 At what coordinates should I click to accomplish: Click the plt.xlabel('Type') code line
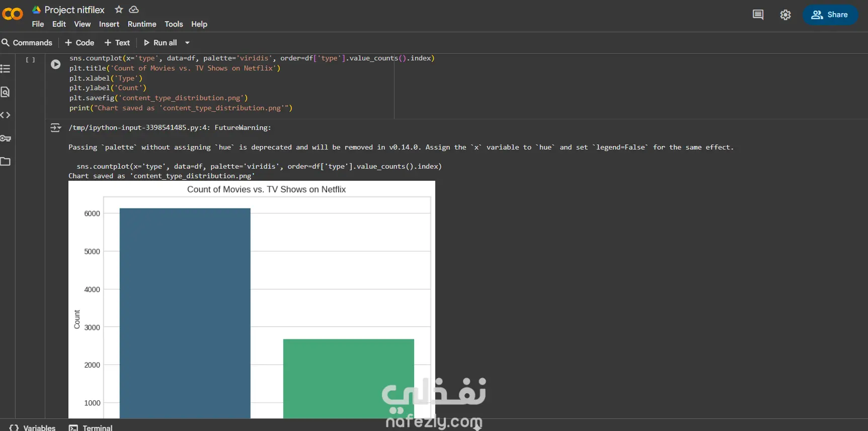click(x=106, y=79)
